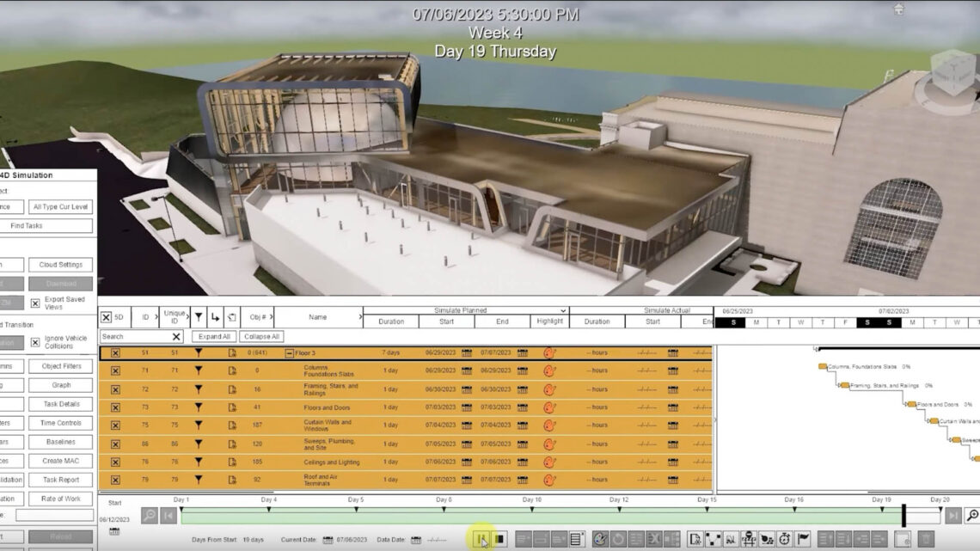Select the highlighted simulation playback tool icon
This screenshot has height=551, width=980.
[x=481, y=539]
